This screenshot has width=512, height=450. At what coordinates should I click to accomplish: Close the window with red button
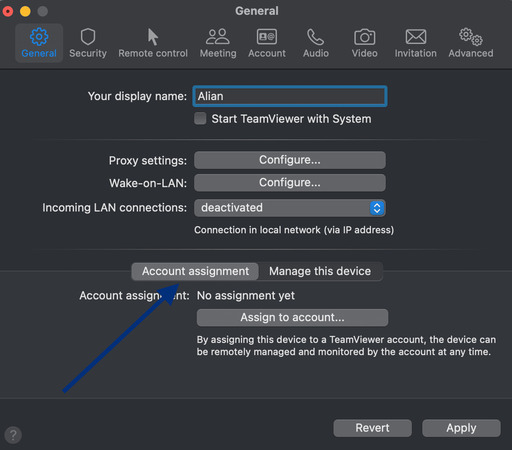point(8,11)
